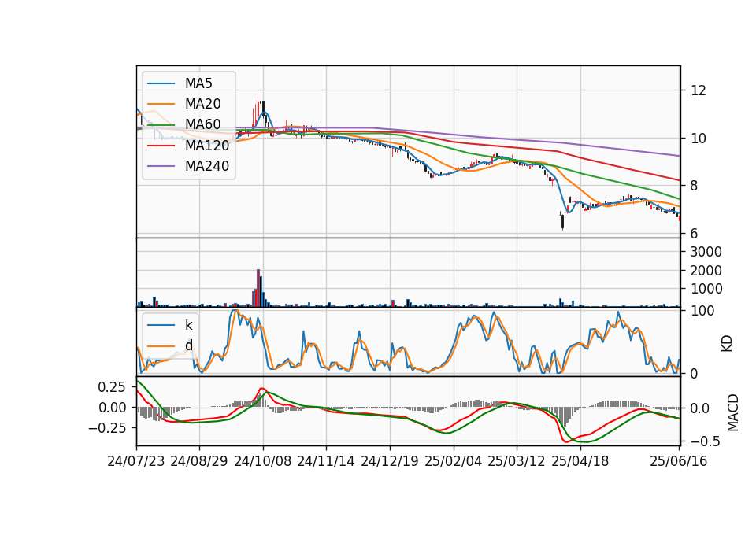The width and height of the screenshot is (756, 543).
Task: Click the 24/12/19 date axis label
Action: (x=390, y=461)
